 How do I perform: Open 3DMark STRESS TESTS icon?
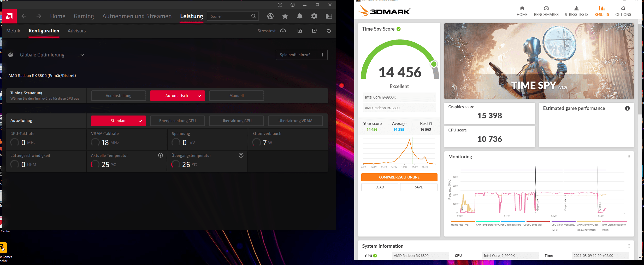[x=577, y=8]
